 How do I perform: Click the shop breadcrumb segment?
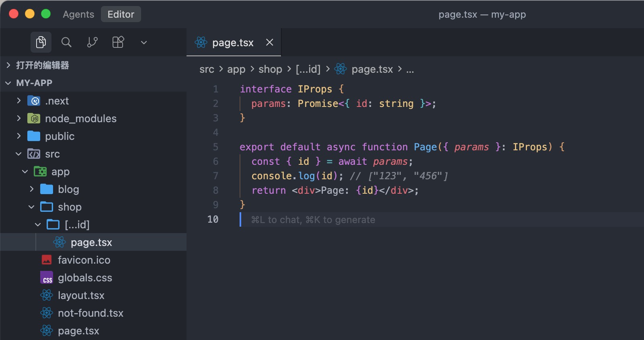point(270,69)
